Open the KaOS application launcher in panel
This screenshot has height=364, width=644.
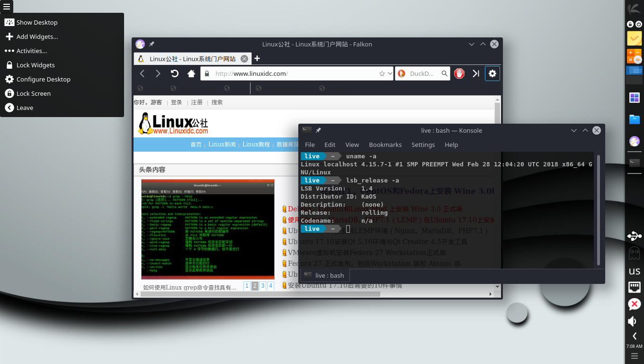pos(635,9)
